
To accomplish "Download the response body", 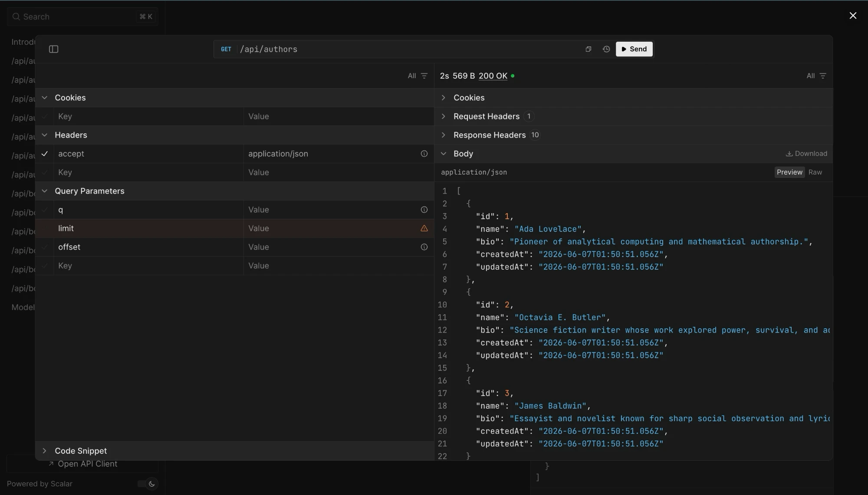I will [x=806, y=154].
